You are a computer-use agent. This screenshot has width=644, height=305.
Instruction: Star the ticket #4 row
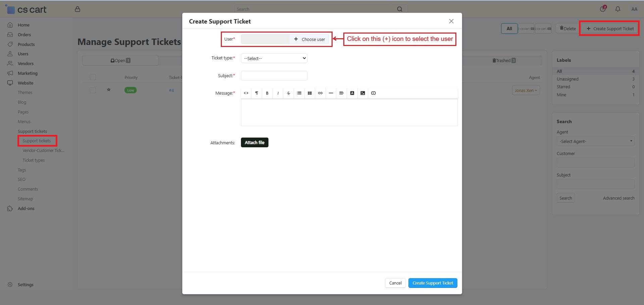point(109,90)
